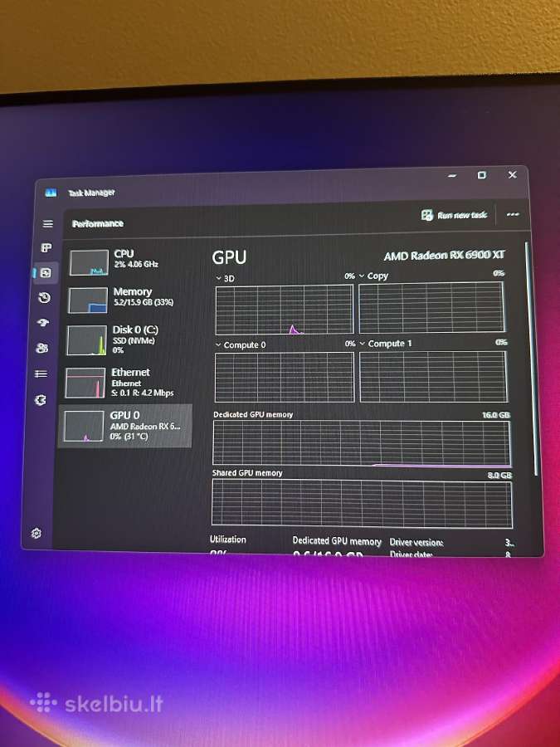
Task: Click the Compute 1 usage graph
Action: point(433,376)
